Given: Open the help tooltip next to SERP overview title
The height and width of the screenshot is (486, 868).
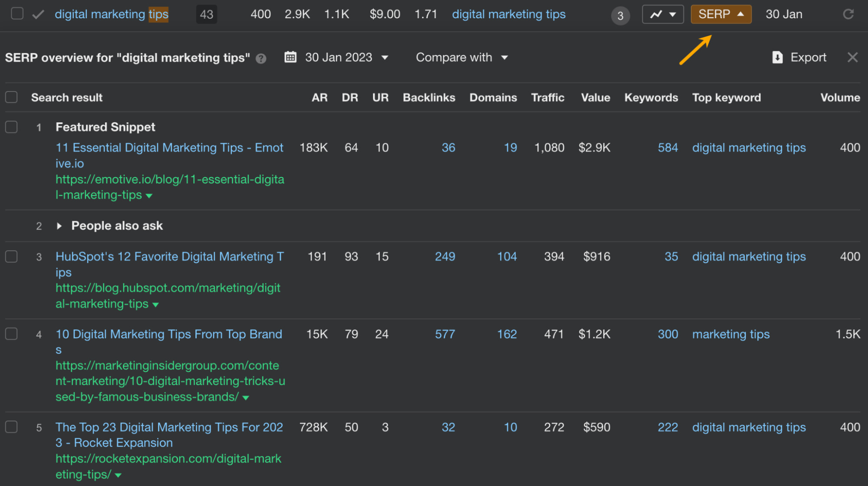Looking at the screenshot, I should point(261,58).
